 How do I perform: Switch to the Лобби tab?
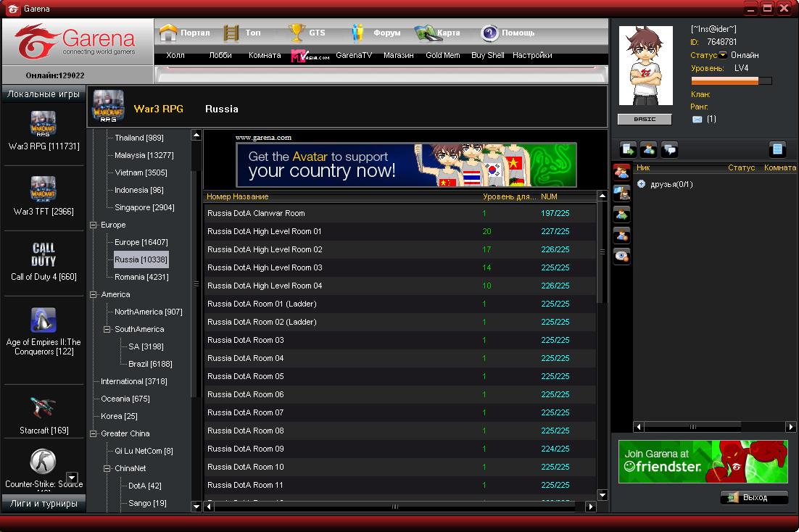pos(220,55)
